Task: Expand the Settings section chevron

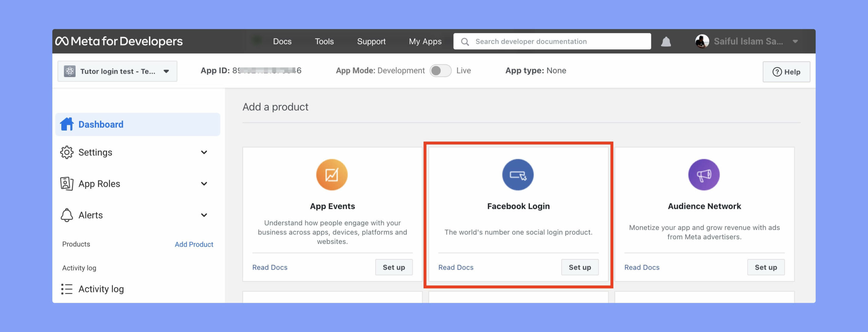Action: [204, 152]
